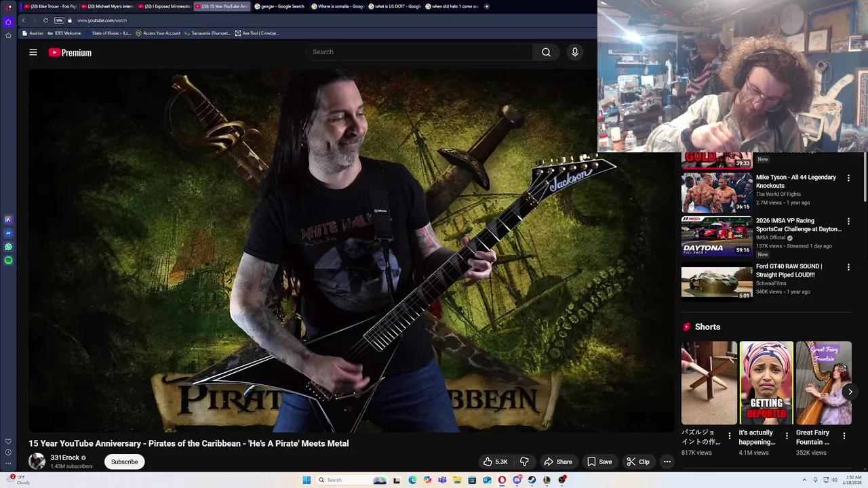Screen dimensions: 868x488
Task: Open the taskbar volume speaker icon
Action: pos(834,480)
